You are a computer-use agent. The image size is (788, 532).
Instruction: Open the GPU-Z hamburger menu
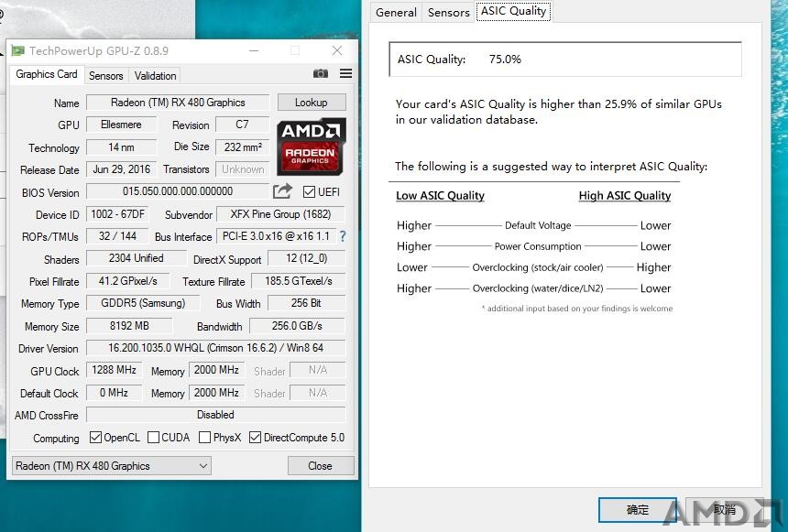coord(345,74)
